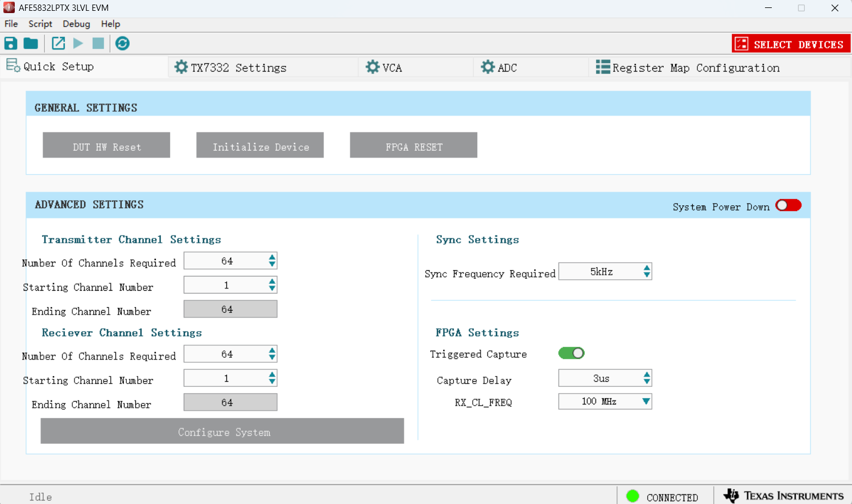Viewport: 852px width, 504px height.
Task: Toggle the System Power Down switch
Action: 788,205
